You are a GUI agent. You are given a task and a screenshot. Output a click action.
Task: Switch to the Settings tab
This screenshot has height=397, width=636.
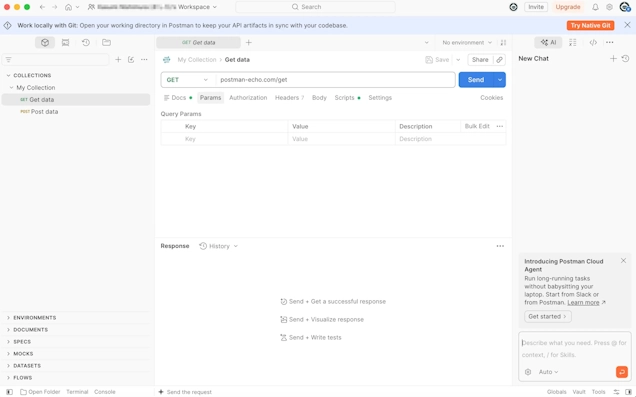tap(380, 98)
